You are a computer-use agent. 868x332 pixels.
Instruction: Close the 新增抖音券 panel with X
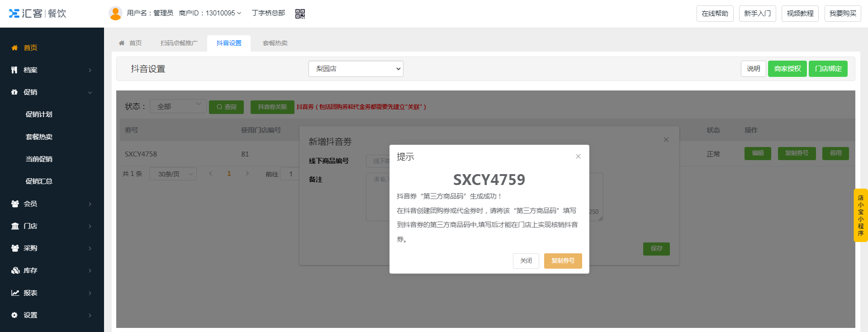tap(666, 140)
